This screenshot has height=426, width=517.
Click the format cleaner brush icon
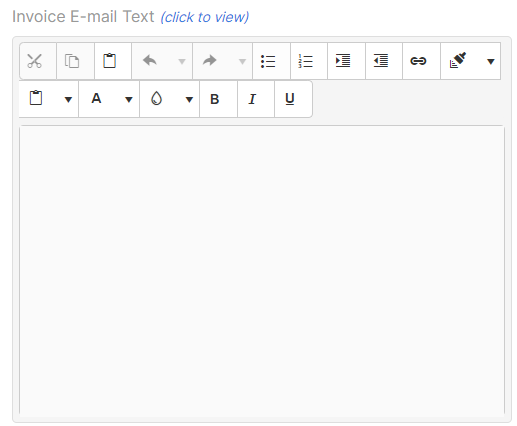pyautogui.click(x=458, y=61)
